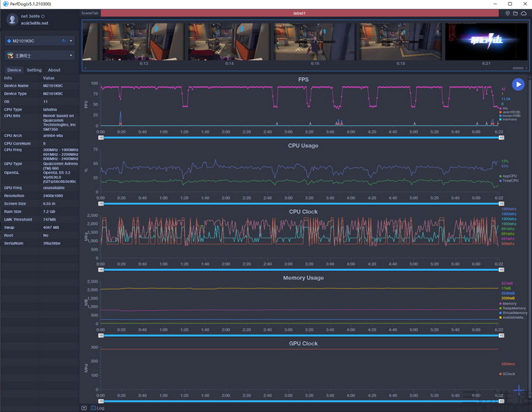Toggle Jank series in FPS legend
This screenshot has width=532, height=412.
pyautogui.click(x=509, y=112)
